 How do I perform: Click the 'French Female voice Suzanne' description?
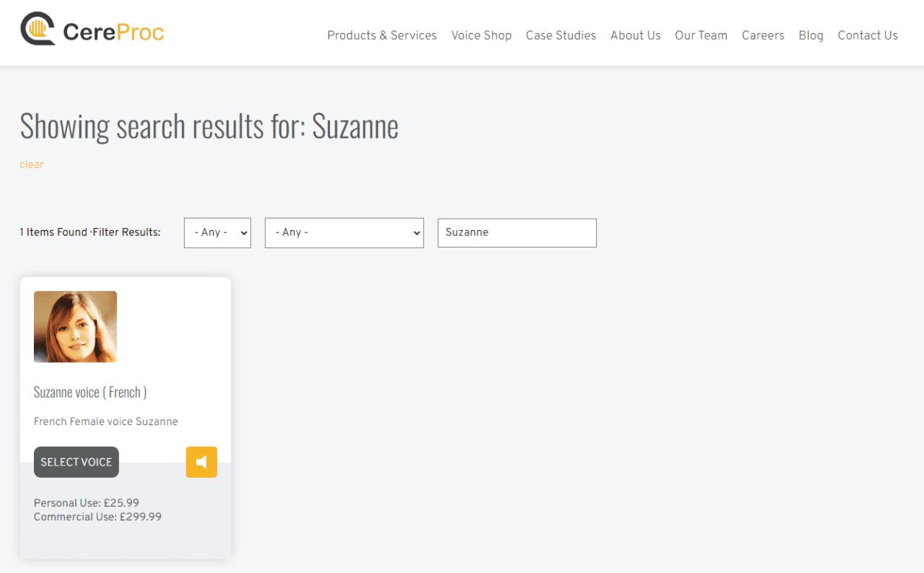[x=106, y=421]
